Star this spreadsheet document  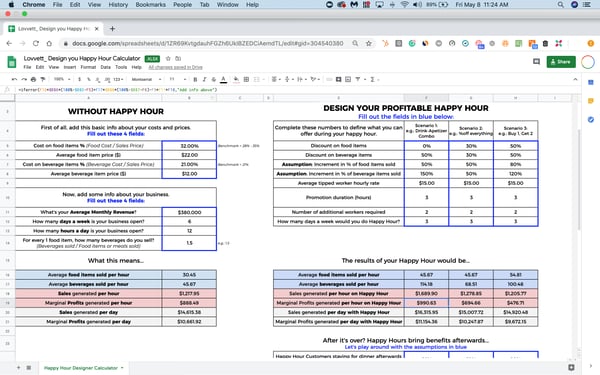click(168, 59)
